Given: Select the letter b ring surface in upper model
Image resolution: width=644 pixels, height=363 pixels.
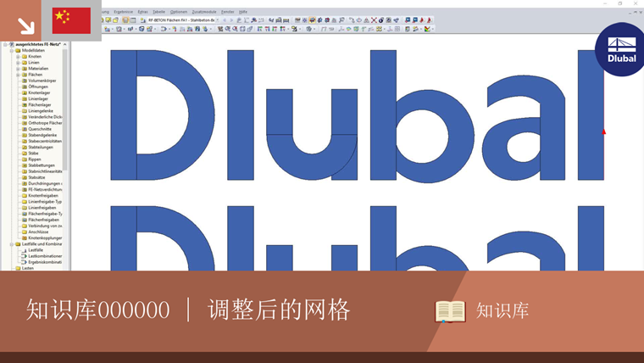Looking at the screenshot, I should click(x=462, y=136).
